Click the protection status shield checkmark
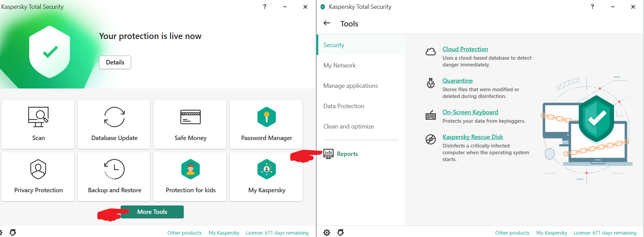This screenshot has width=644, height=237. [x=50, y=52]
